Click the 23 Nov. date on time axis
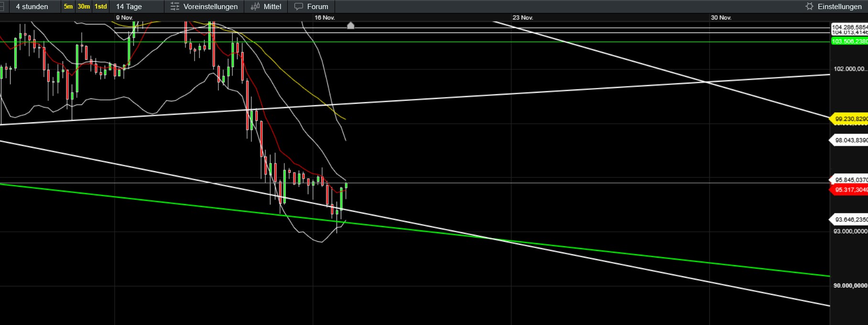The width and height of the screenshot is (868, 325). (x=522, y=18)
